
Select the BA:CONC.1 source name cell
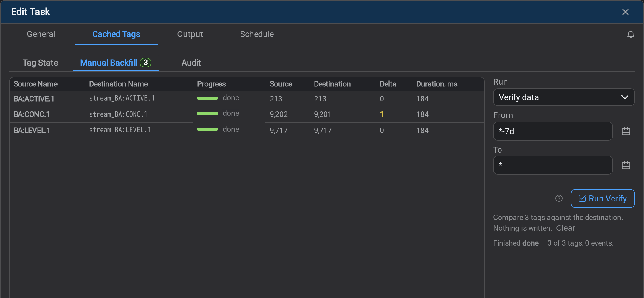32,114
